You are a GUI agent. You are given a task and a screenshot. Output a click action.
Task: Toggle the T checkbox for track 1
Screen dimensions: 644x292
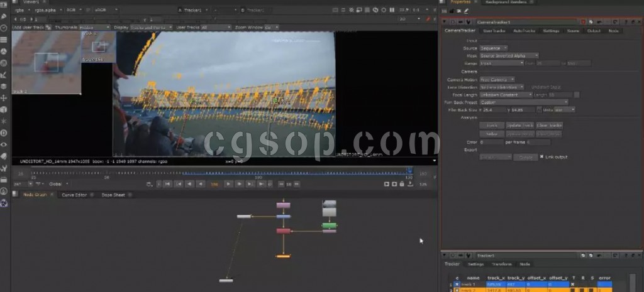[x=573, y=284]
